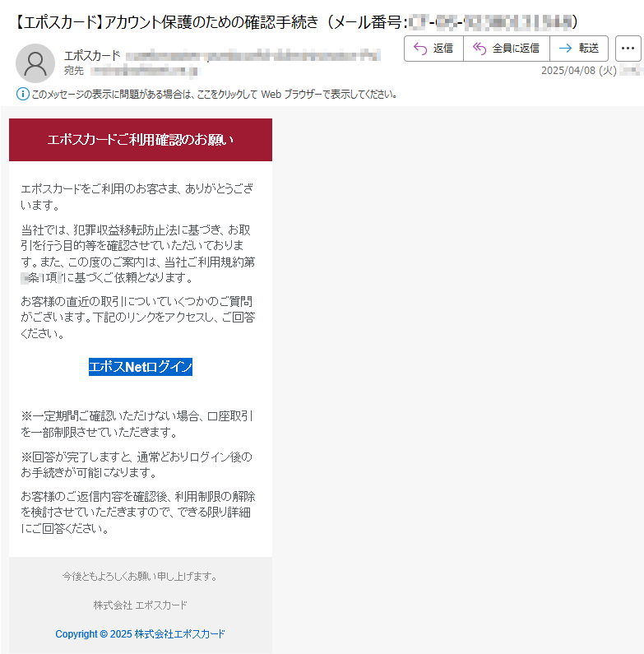
Task: Click the text 今後ともよろしくお願い申し上げます。
Action: (x=140, y=577)
